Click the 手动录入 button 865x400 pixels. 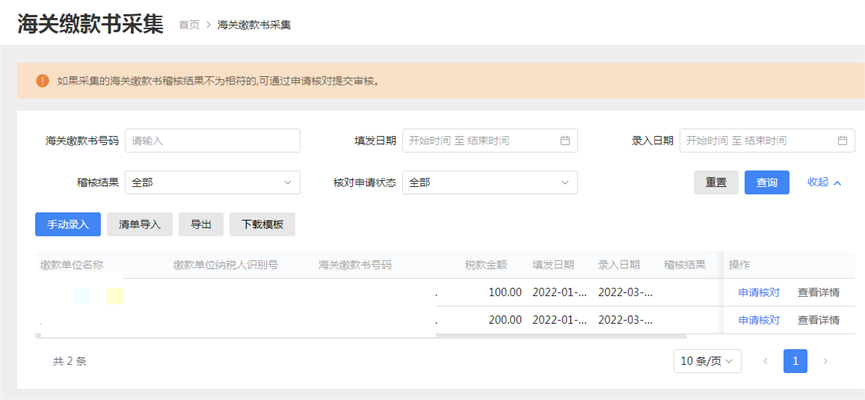pos(68,225)
